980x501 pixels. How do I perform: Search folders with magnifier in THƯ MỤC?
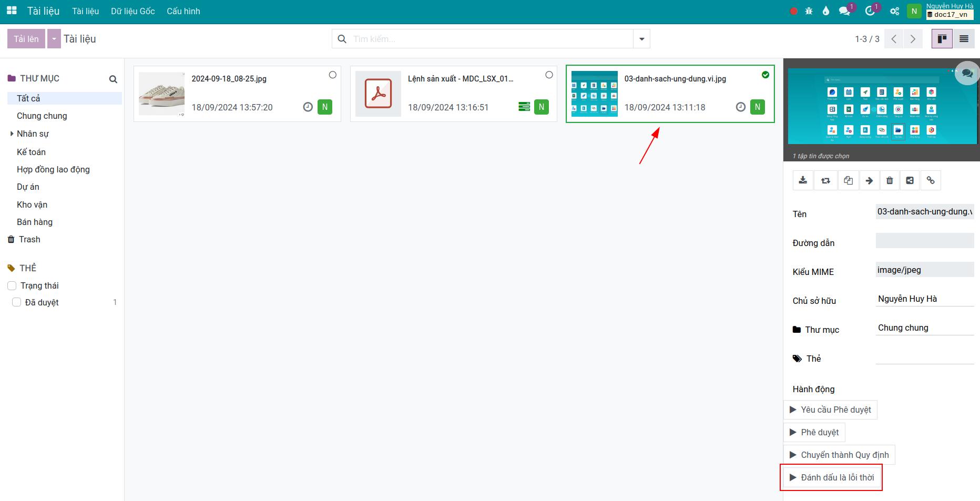113,79
